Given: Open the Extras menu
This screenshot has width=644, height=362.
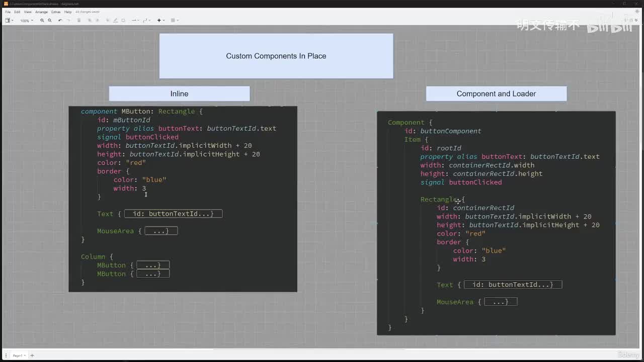Looking at the screenshot, I should (x=56, y=12).
